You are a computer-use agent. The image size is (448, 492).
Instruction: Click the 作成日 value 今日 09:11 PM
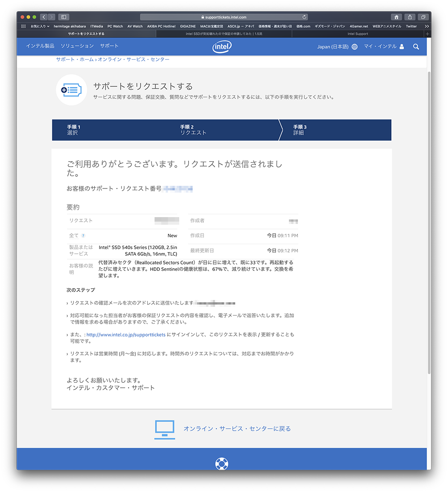tap(283, 235)
